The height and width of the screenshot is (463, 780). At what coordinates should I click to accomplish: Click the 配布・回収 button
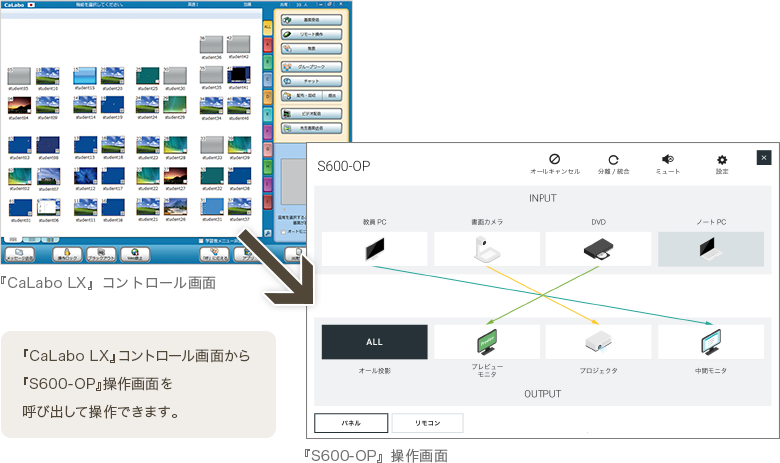302,95
